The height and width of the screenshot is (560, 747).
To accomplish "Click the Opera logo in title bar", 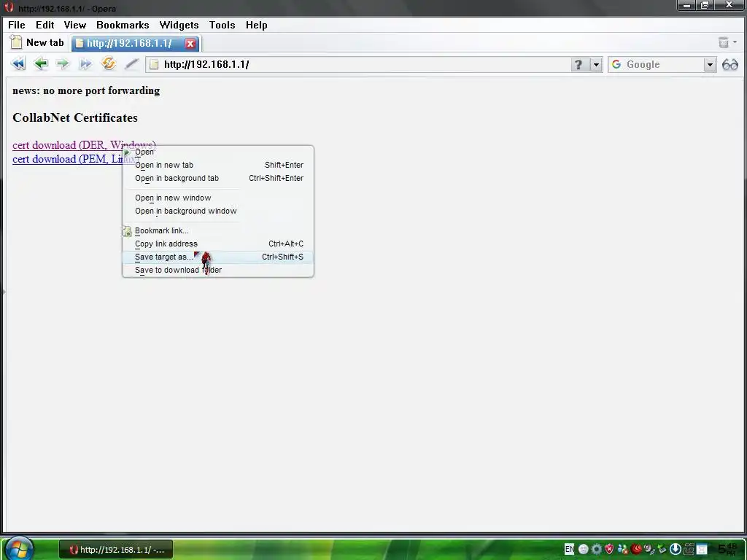I will (9, 7).
